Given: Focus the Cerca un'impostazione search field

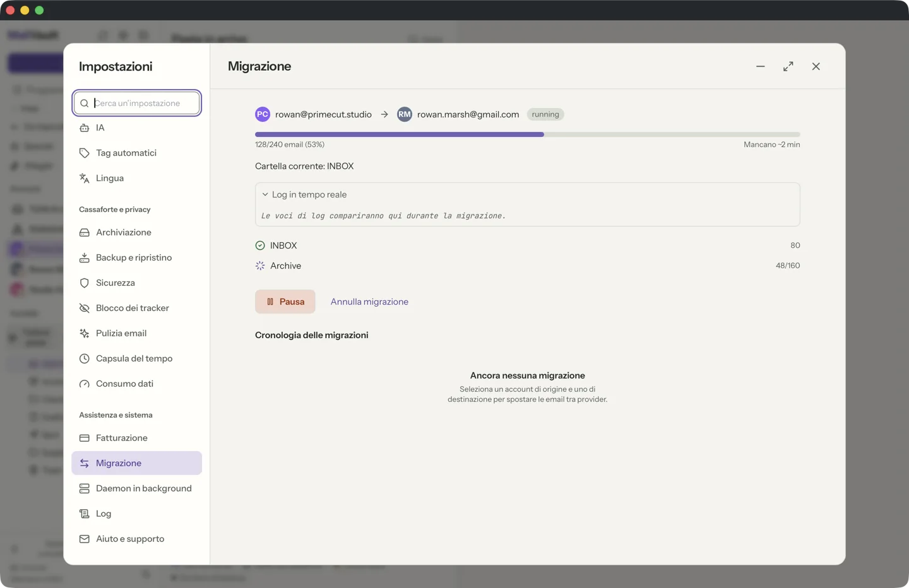Looking at the screenshot, I should click(137, 103).
